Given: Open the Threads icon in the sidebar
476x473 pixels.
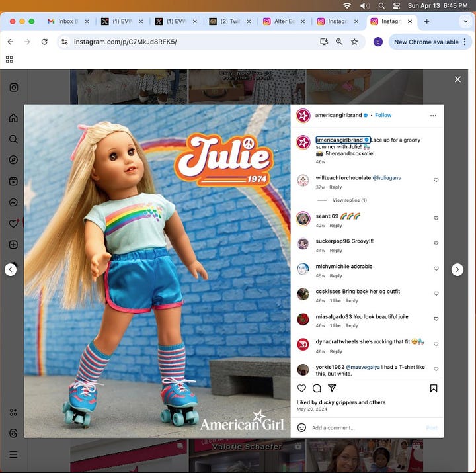Looking at the screenshot, I should tap(13, 433).
